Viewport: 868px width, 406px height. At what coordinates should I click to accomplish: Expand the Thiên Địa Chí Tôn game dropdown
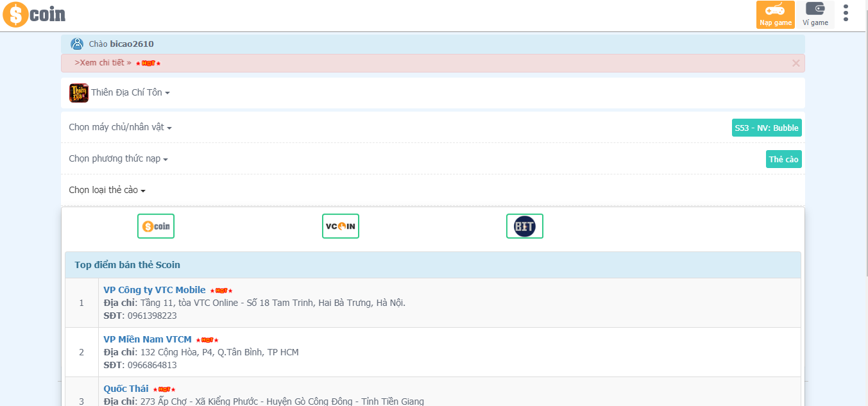pos(130,92)
